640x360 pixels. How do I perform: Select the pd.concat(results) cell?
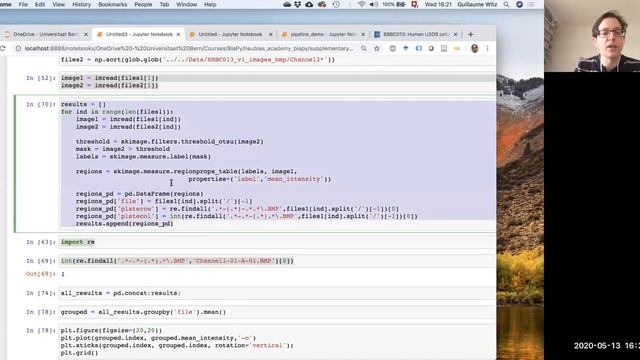click(278, 293)
